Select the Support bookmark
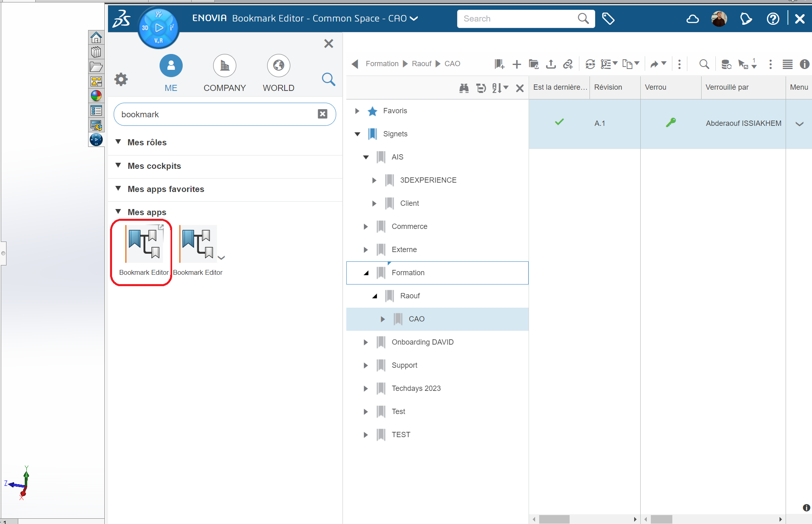The width and height of the screenshot is (812, 524). (404, 365)
